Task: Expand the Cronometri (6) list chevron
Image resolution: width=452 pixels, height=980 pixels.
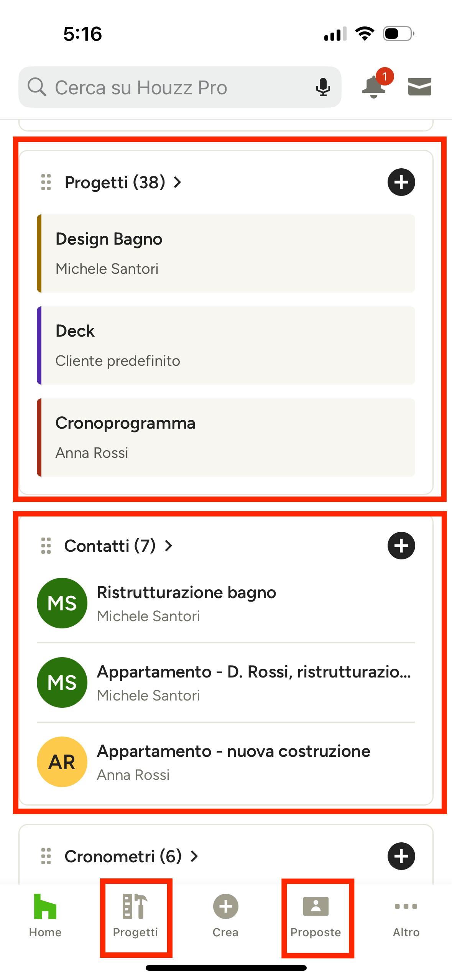Action: point(194,856)
